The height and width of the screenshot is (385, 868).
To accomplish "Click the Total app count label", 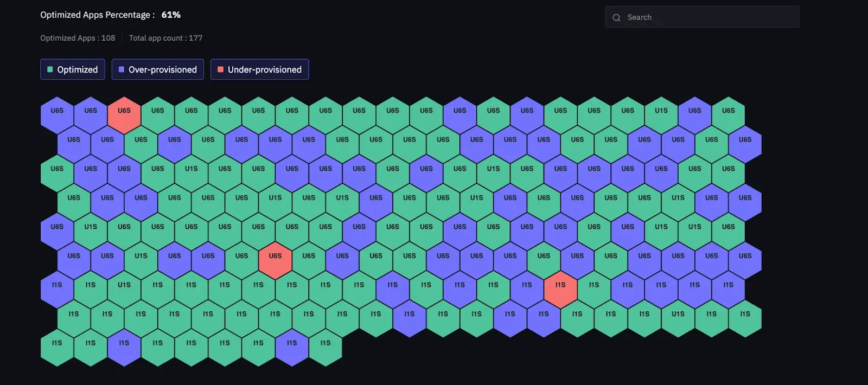I will (165, 38).
